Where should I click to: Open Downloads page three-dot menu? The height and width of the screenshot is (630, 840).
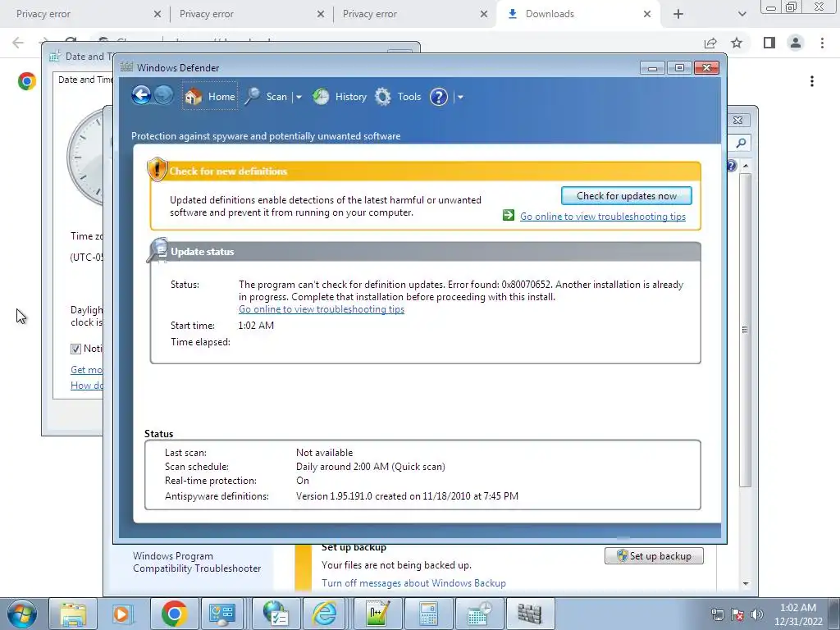point(812,81)
